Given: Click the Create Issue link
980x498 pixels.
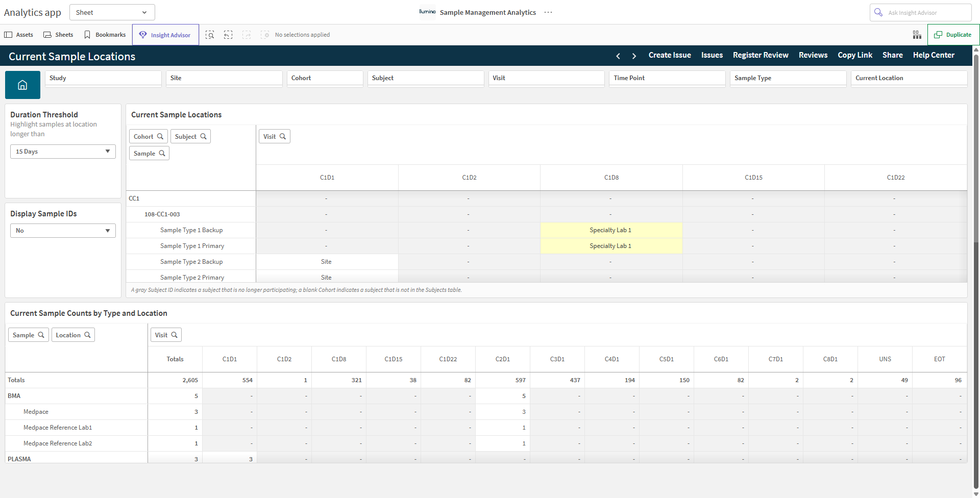Looking at the screenshot, I should click(670, 55).
